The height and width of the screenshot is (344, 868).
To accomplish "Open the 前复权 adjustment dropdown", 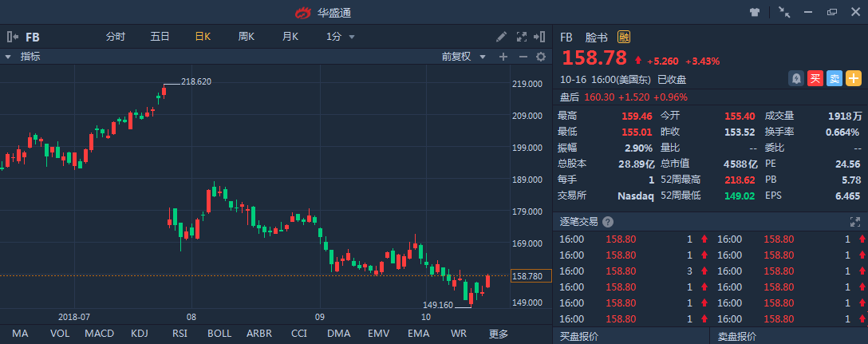I will click(x=464, y=57).
